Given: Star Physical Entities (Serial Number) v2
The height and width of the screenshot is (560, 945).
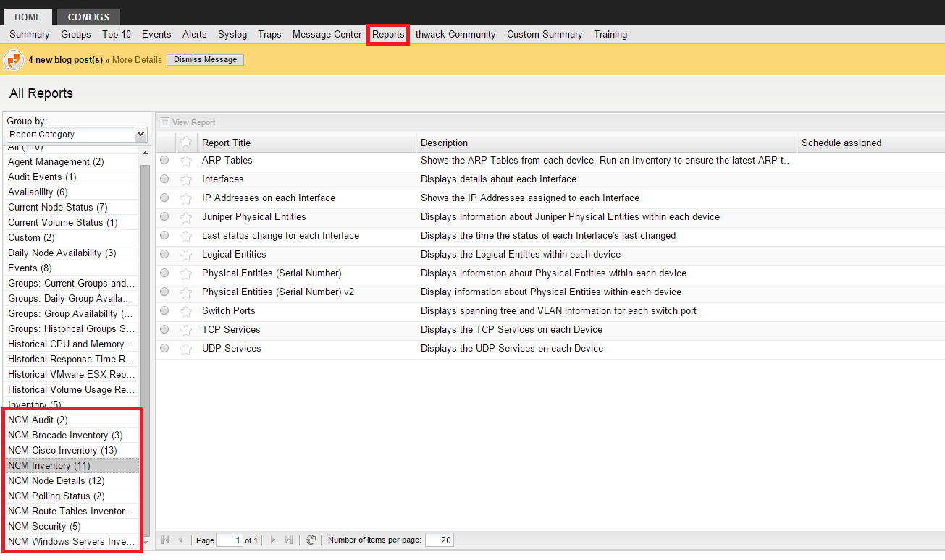Looking at the screenshot, I should (x=185, y=292).
